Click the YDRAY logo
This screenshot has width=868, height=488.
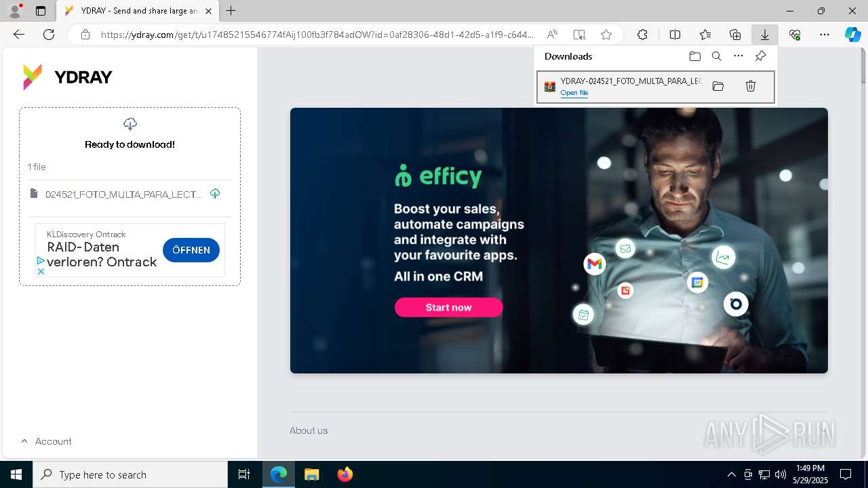[67, 77]
